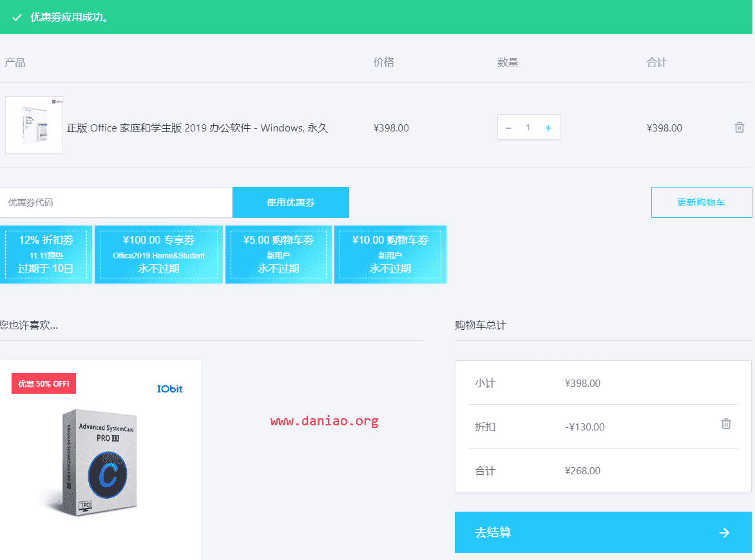Click the total value ¥268.00
The height and width of the screenshot is (560, 755).
582,471
